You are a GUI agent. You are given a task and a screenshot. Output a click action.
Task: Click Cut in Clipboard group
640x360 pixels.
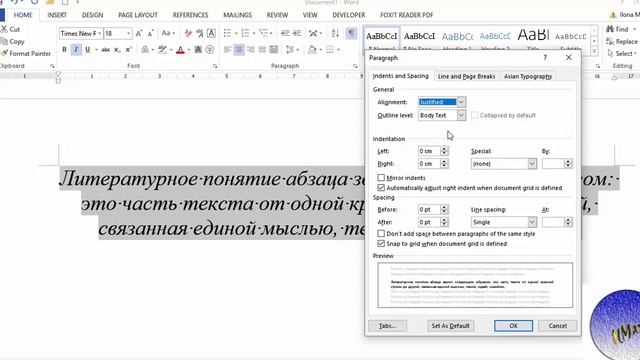(11, 29)
